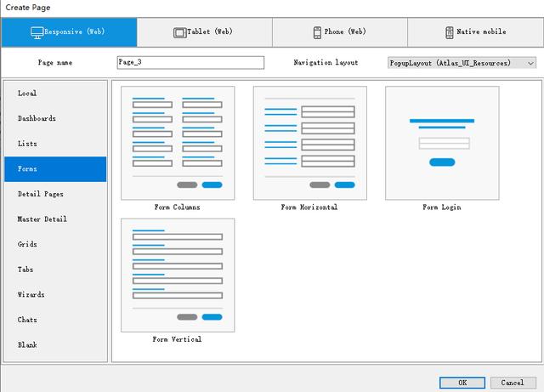544x392 pixels.
Task: Select the Wizards template category
Action: coord(55,294)
